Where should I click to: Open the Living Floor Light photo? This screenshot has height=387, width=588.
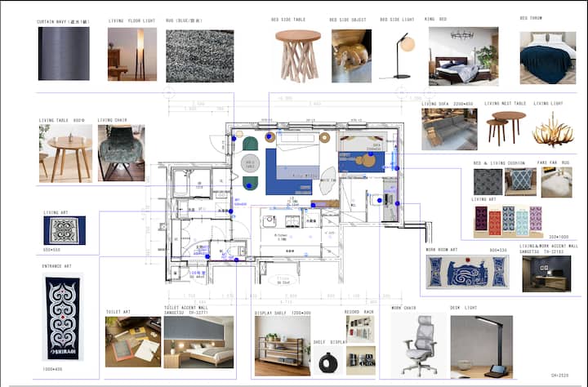[x=132, y=54]
